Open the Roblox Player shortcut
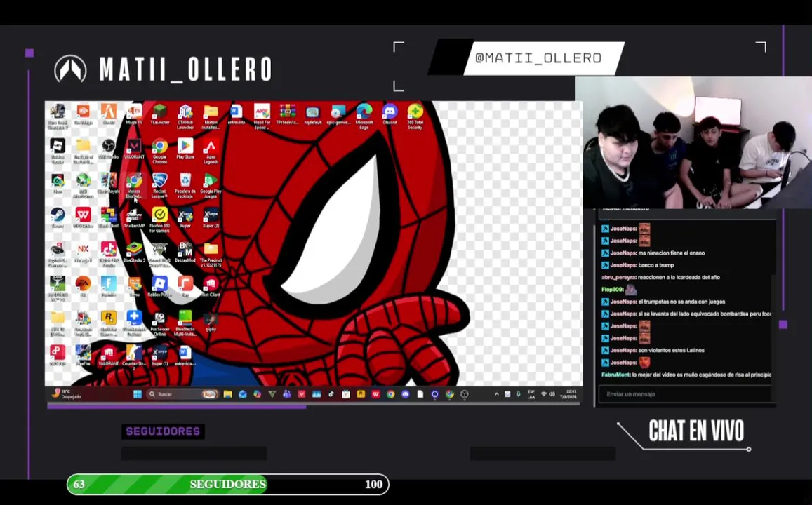 [x=159, y=286]
